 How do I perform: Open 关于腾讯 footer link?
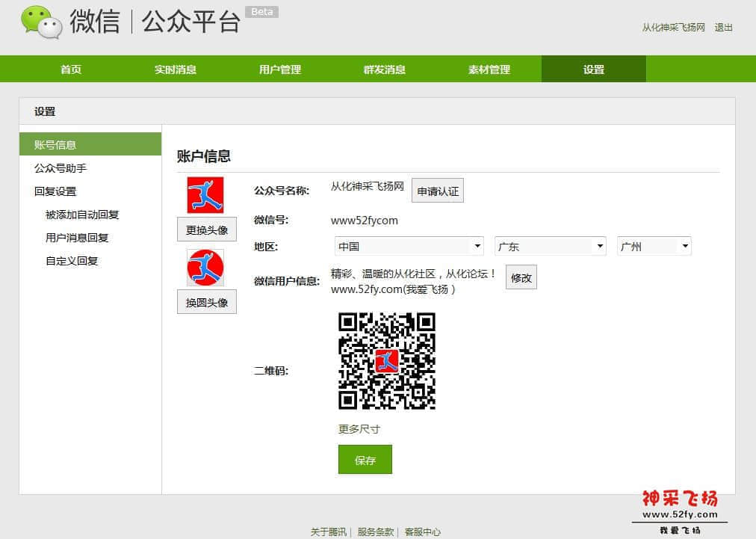click(329, 532)
